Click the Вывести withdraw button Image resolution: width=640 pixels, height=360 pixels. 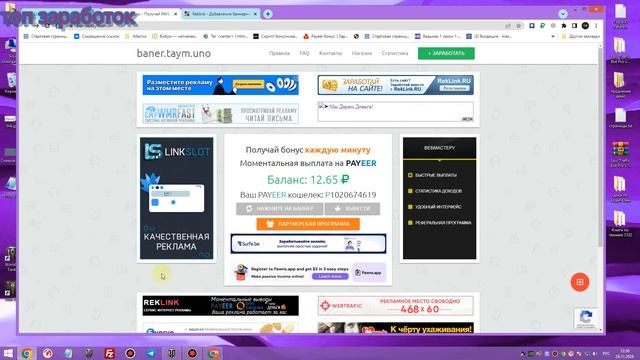pyautogui.click(x=352, y=209)
